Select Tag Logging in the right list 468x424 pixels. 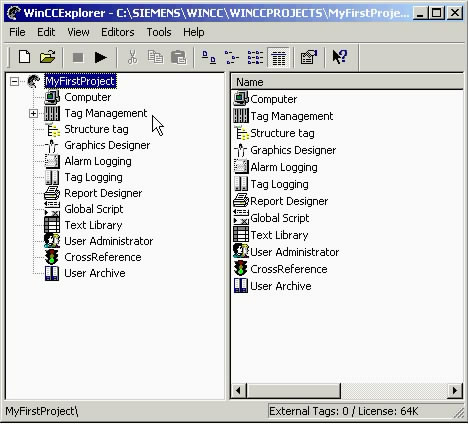[x=279, y=184]
